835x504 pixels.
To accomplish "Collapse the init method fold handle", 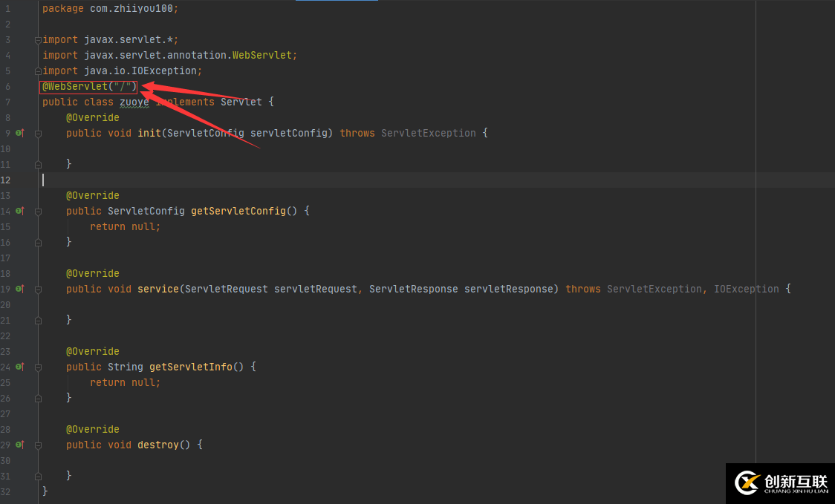I will coord(38,134).
